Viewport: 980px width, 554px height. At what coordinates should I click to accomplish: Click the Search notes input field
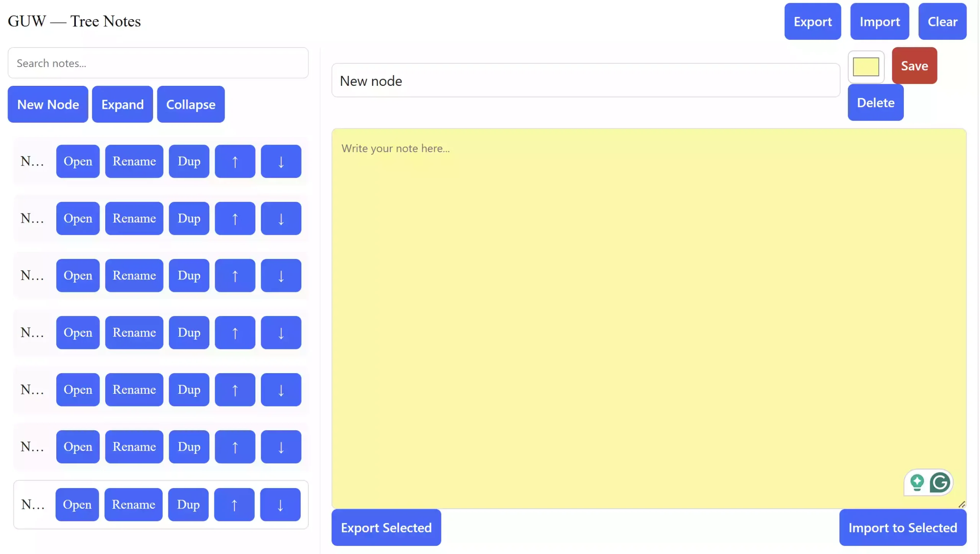158,63
